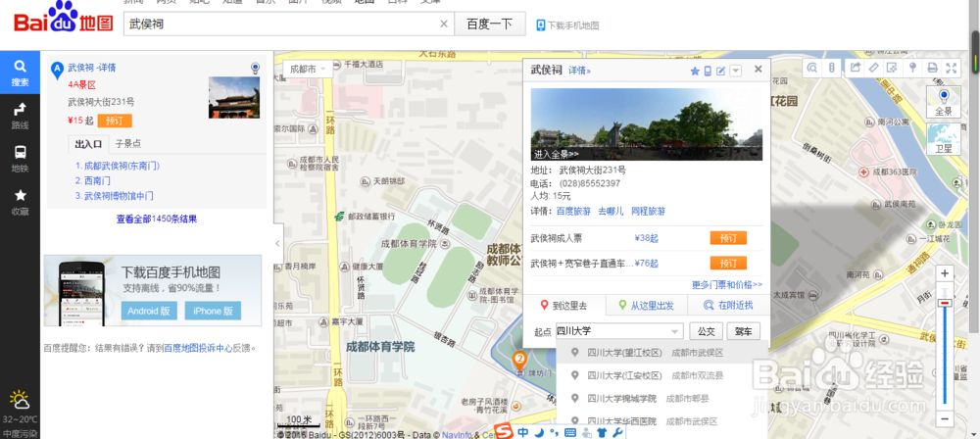Toggle the Sogou soft keyboard icon
The height and width of the screenshot is (439, 980).
pos(570,432)
